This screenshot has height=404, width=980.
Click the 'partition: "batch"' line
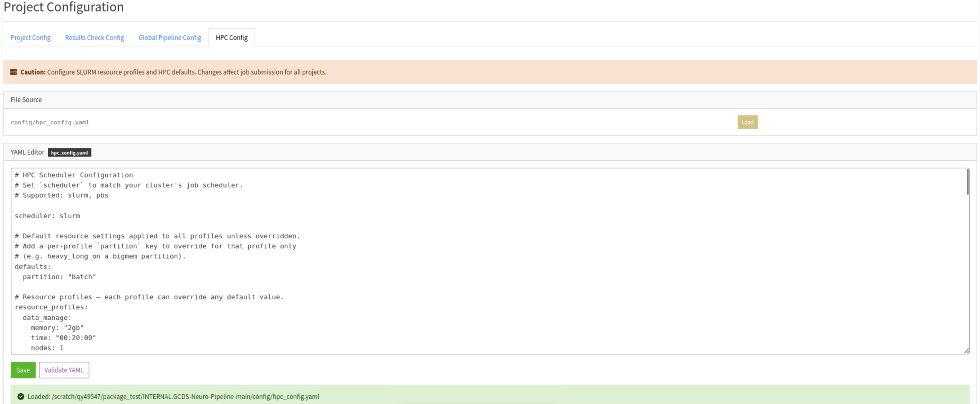(x=59, y=277)
